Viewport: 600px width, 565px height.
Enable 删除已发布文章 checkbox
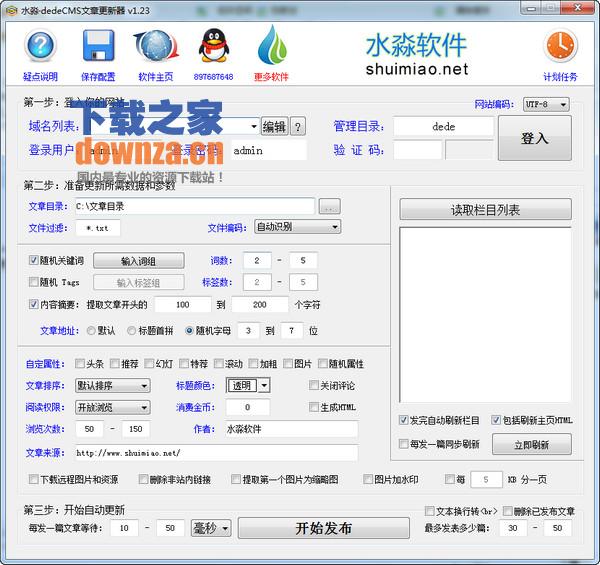pos(507,511)
